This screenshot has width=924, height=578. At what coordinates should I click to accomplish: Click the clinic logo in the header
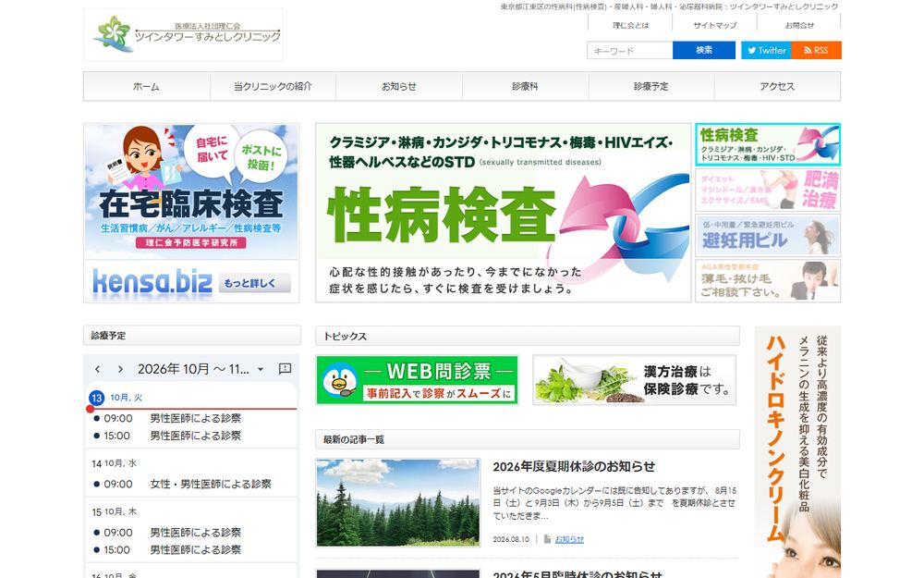(183, 34)
